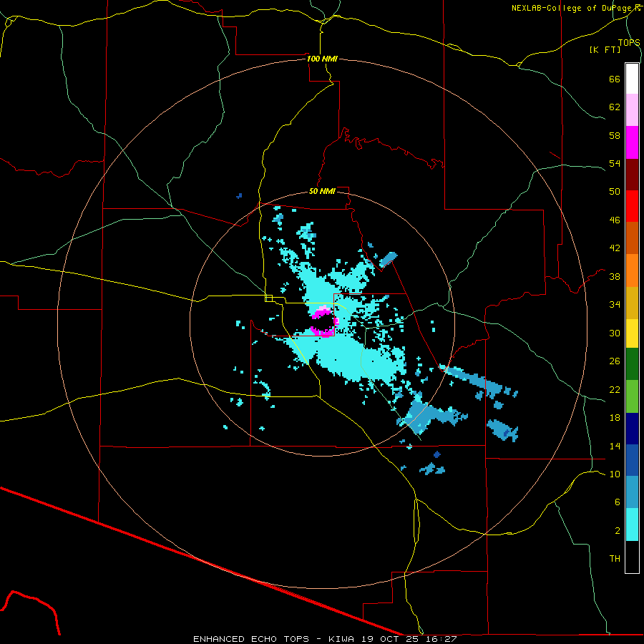Pick the dark maroon legend swatch

pos(632,174)
